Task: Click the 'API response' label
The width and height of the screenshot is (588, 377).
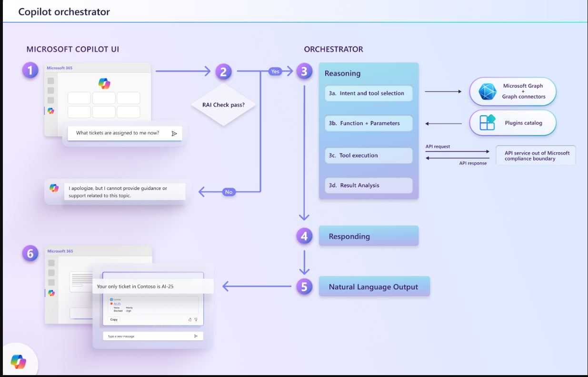Action: 473,163
